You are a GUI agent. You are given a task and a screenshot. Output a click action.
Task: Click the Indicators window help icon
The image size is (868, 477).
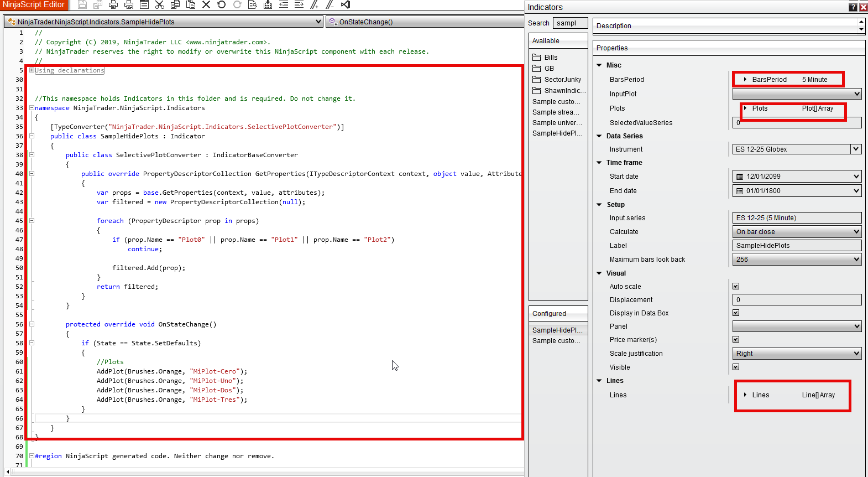(853, 7)
